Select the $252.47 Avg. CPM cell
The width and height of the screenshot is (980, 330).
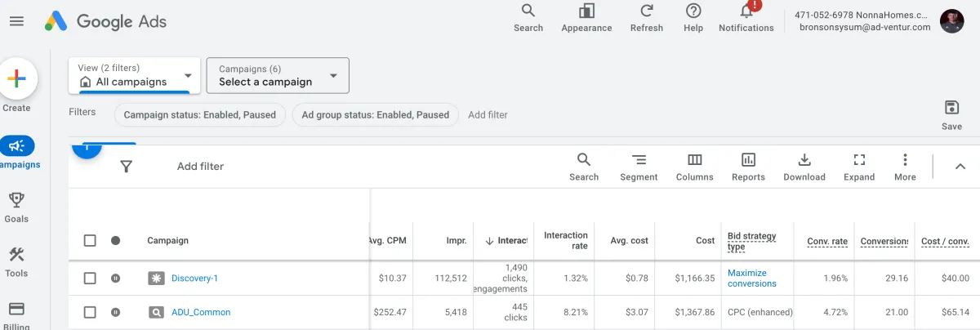pos(390,312)
